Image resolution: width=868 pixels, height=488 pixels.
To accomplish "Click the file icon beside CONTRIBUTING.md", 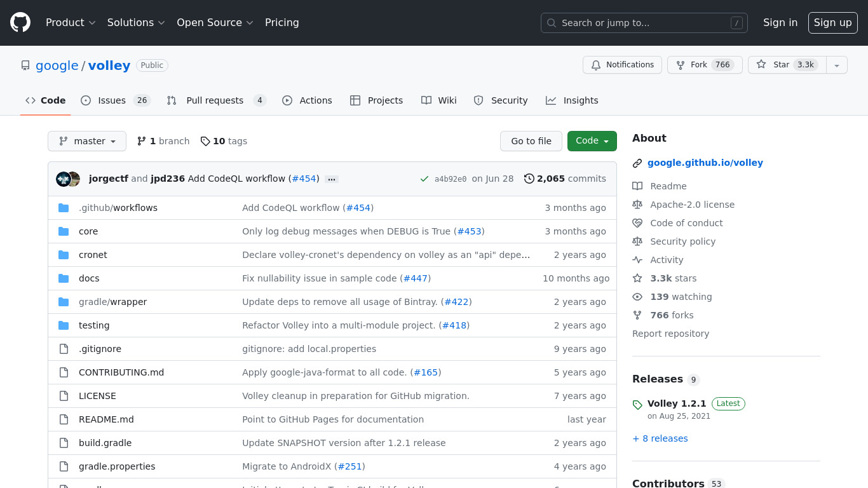I will point(64,372).
